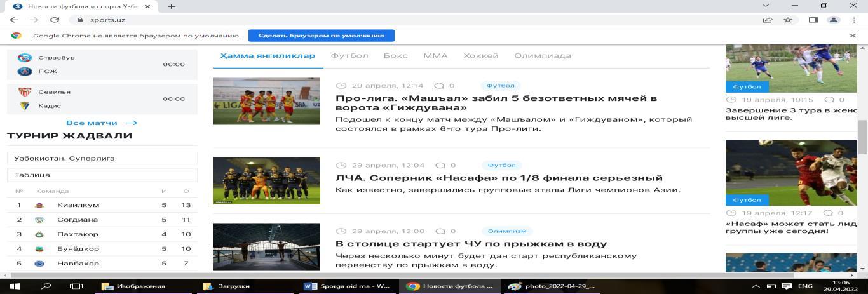Show hidden system tray icons

pos(756,286)
